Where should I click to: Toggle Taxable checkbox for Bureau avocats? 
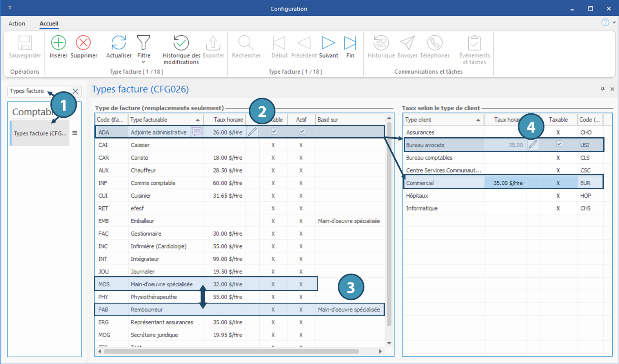[x=559, y=144]
